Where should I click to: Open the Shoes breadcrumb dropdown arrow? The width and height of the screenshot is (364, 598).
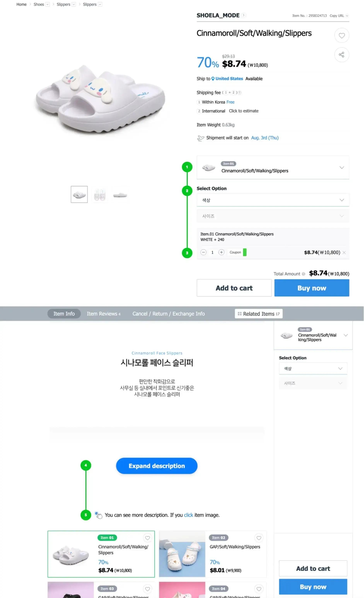click(x=48, y=4)
